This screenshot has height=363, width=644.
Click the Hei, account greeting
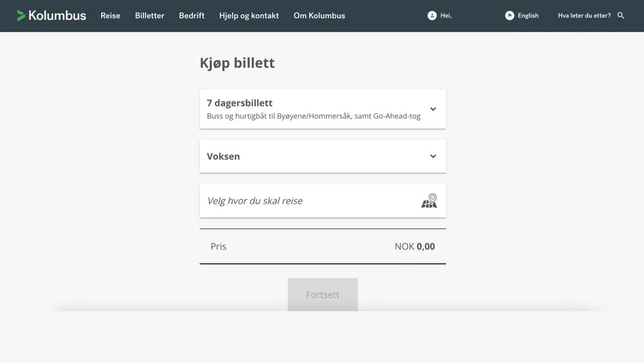[446, 15]
